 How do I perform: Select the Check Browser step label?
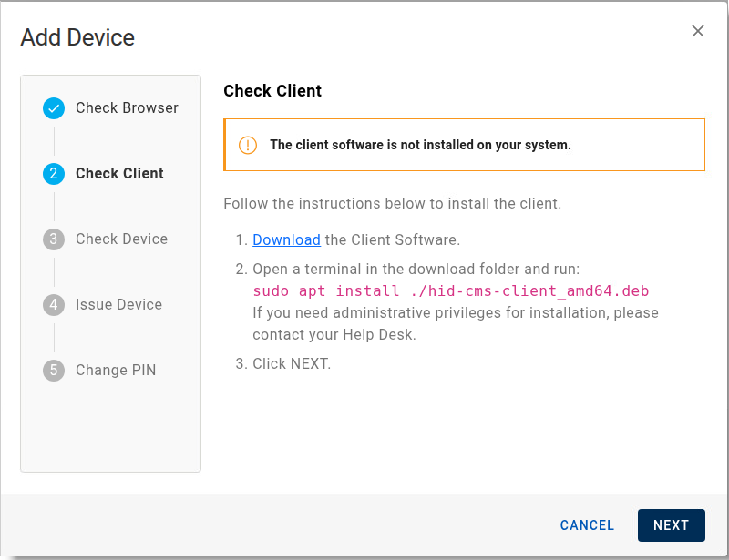pyautogui.click(x=127, y=107)
